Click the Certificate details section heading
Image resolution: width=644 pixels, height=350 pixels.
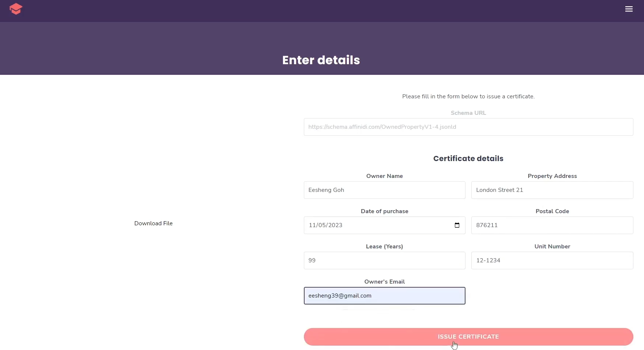[x=468, y=158]
